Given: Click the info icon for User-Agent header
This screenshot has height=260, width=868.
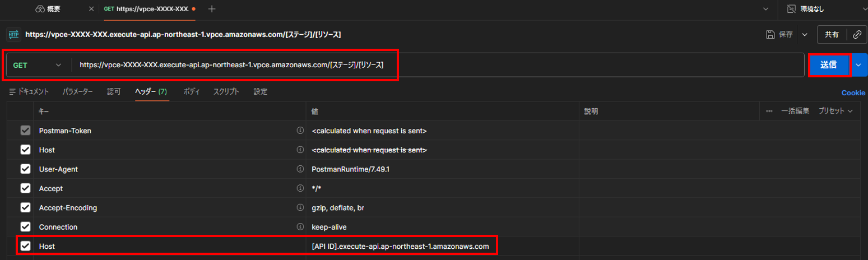Looking at the screenshot, I should point(300,169).
